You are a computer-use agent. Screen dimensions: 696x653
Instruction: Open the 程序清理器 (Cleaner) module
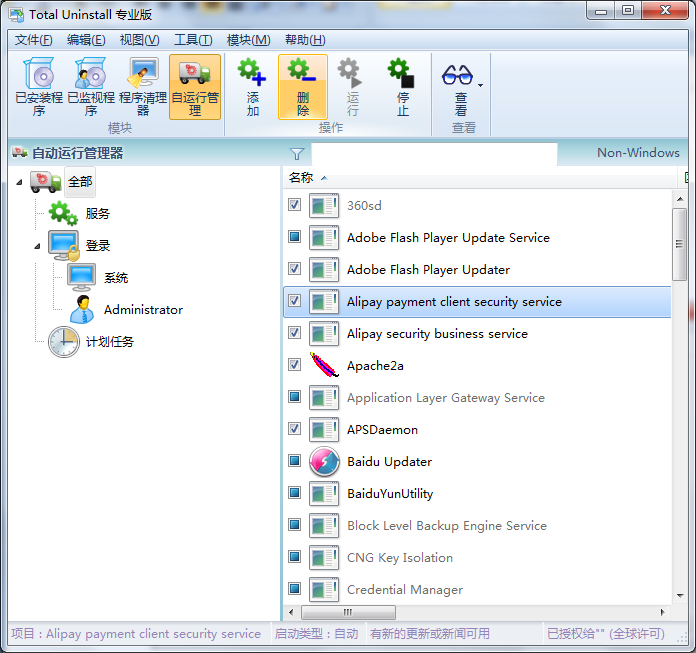143,86
